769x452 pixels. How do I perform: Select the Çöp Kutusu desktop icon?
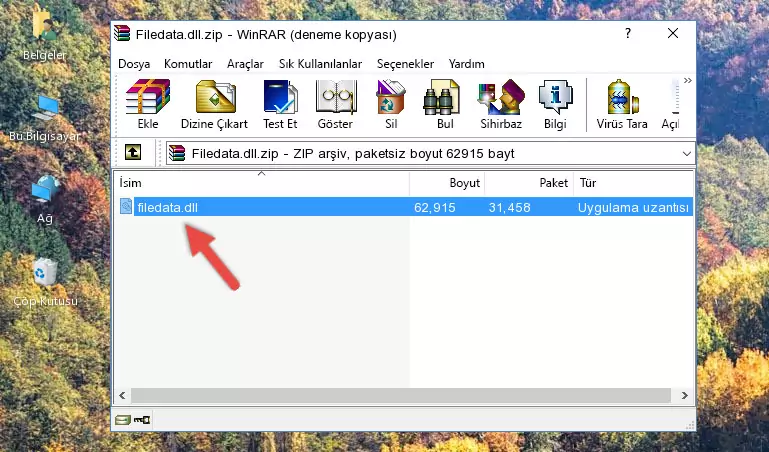[x=45, y=283]
